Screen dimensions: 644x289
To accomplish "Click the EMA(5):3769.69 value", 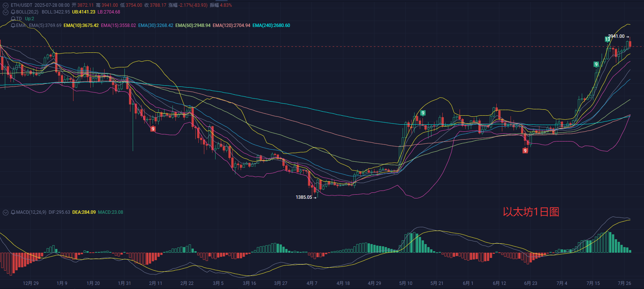I will click(45, 25).
